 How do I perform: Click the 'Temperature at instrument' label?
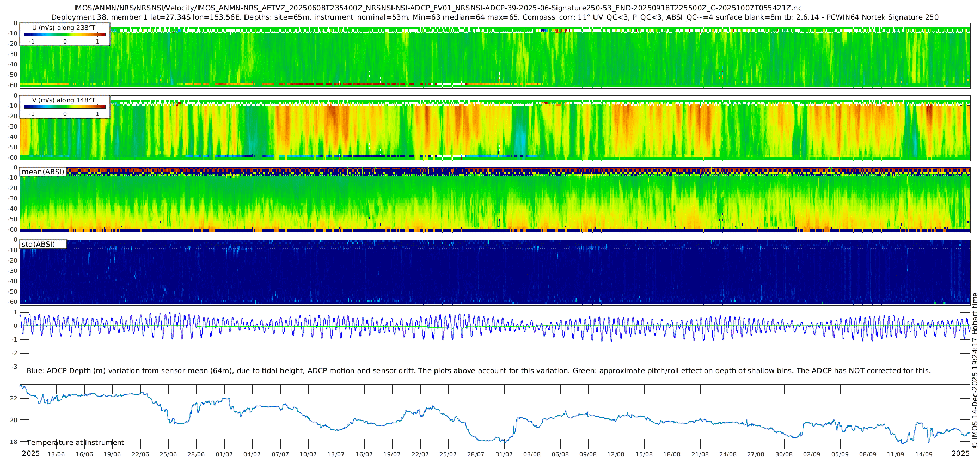76,443
